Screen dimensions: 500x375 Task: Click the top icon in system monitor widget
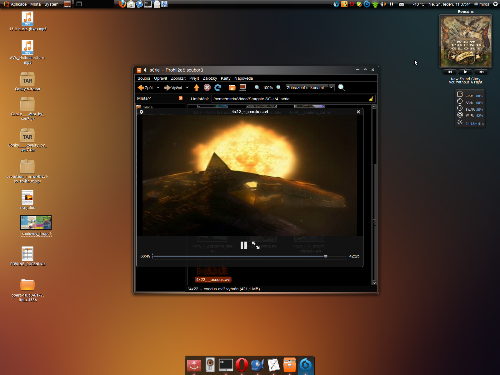pyautogui.click(x=460, y=94)
